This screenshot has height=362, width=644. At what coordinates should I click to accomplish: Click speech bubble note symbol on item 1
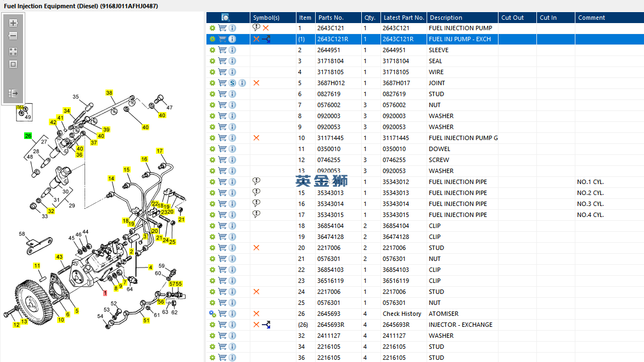pos(256,27)
